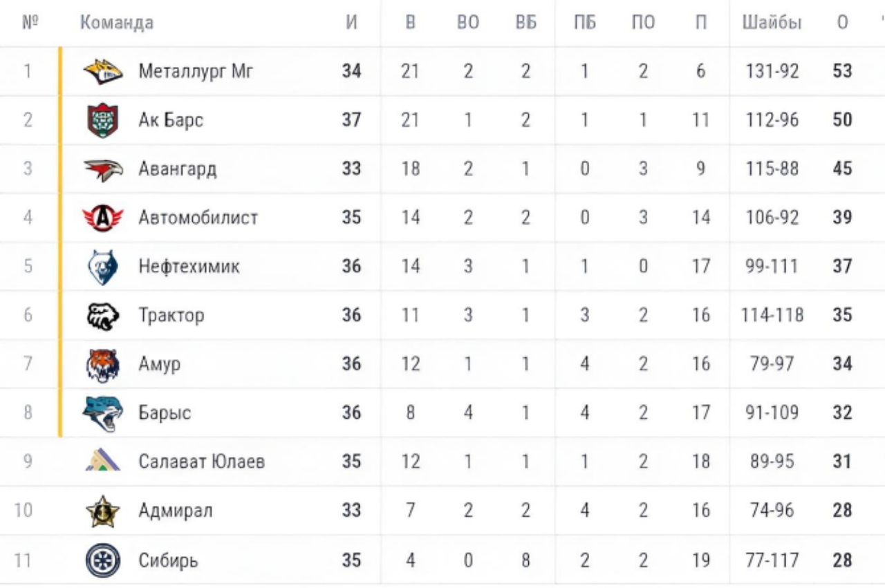Click the Нефтехимик wolf logo
Screen dimensions: 885x588
[x=103, y=267]
